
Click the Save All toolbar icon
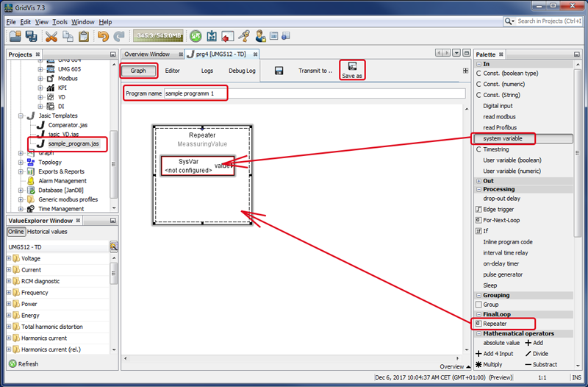[x=31, y=36]
